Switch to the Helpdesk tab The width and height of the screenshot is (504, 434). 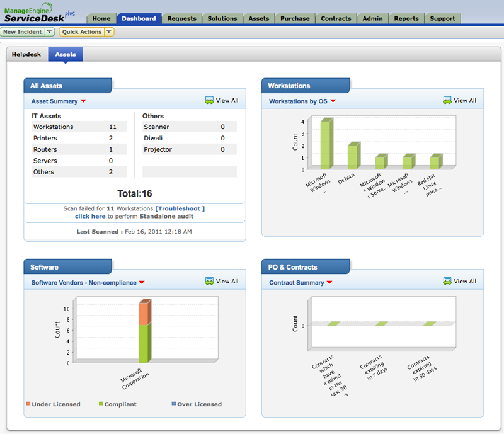[x=26, y=55]
